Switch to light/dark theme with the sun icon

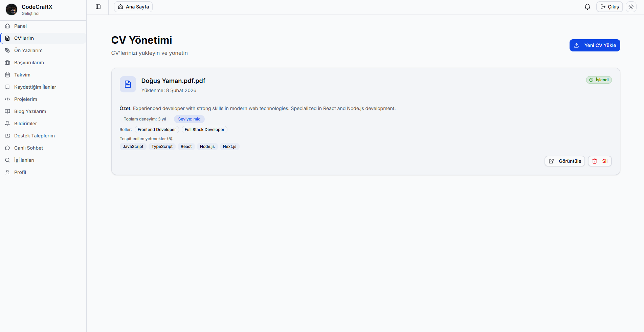[631, 6]
